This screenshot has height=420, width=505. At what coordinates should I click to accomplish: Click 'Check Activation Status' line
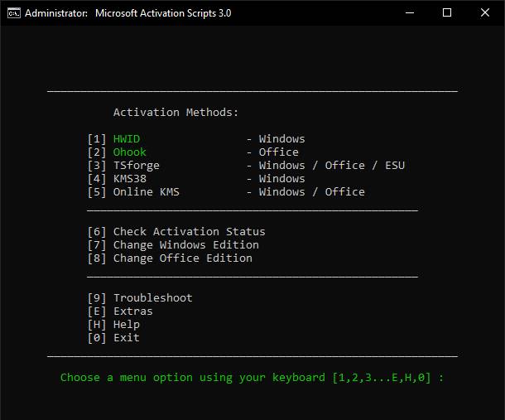tap(176, 232)
